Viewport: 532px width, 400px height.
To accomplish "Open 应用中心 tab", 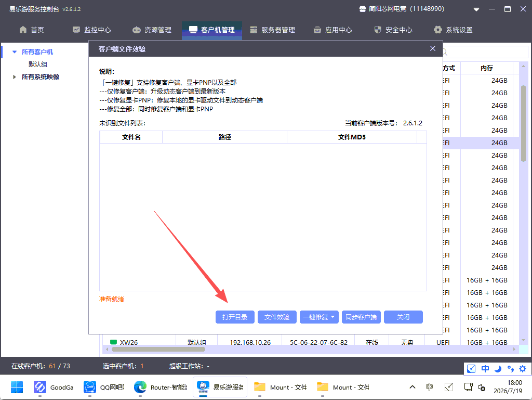I will point(332,30).
